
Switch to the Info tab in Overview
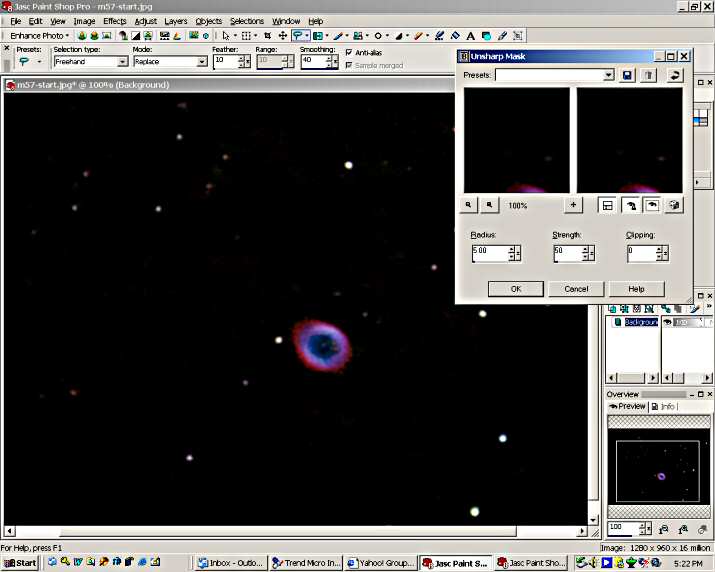[x=663, y=406]
